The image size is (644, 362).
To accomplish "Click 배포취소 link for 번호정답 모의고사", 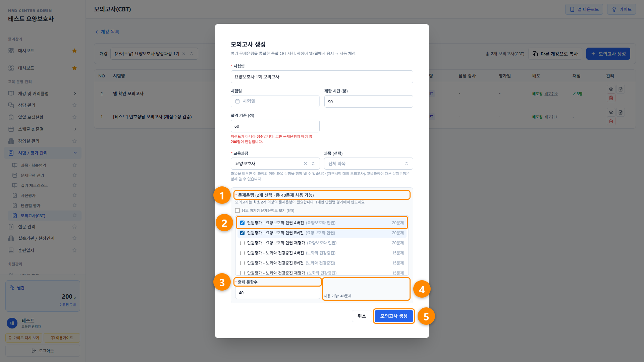I will point(551,117).
